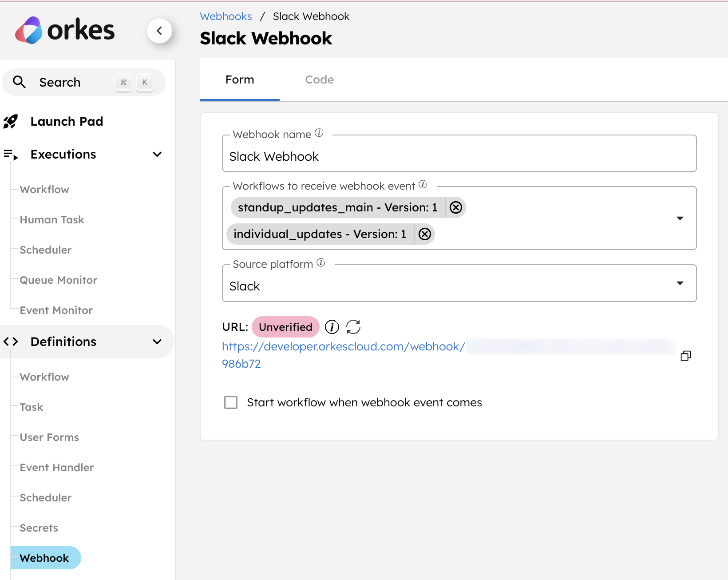Open Secrets
The width and height of the screenshot is (728, 580).
39,528
